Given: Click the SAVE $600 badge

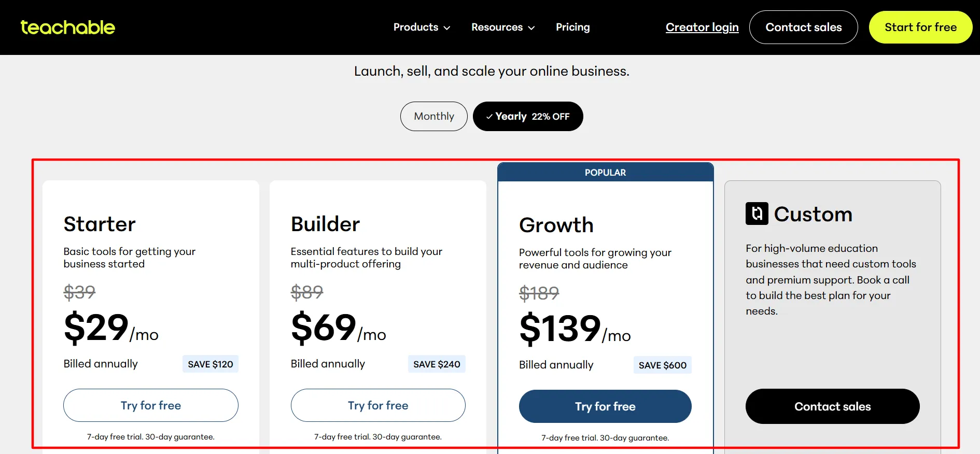Looking at the screenshot, I should pyautogui.click(x=663, y=365).
